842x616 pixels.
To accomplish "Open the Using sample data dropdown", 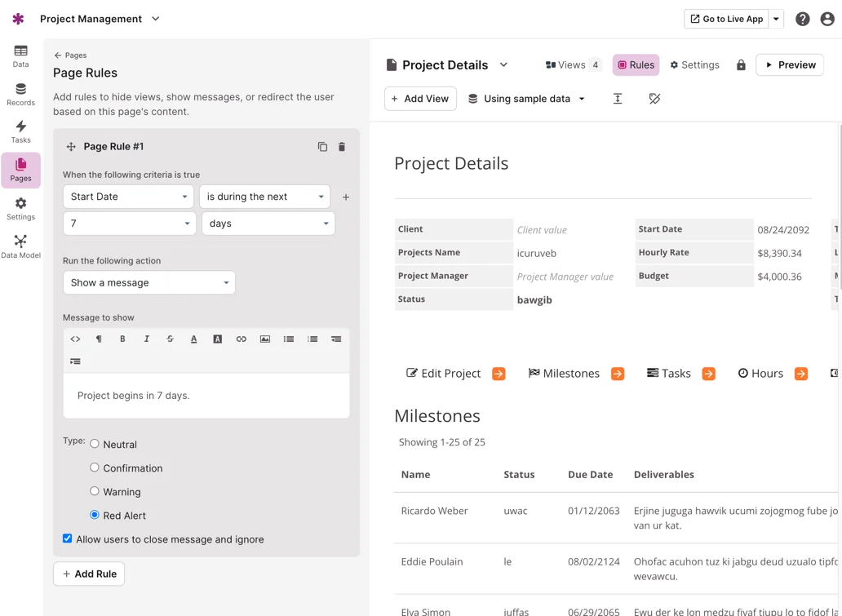I will [526, 99].
